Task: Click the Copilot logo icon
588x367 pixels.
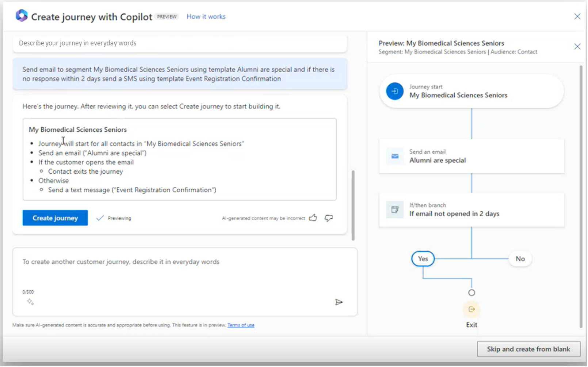Action: click(22, 16)
